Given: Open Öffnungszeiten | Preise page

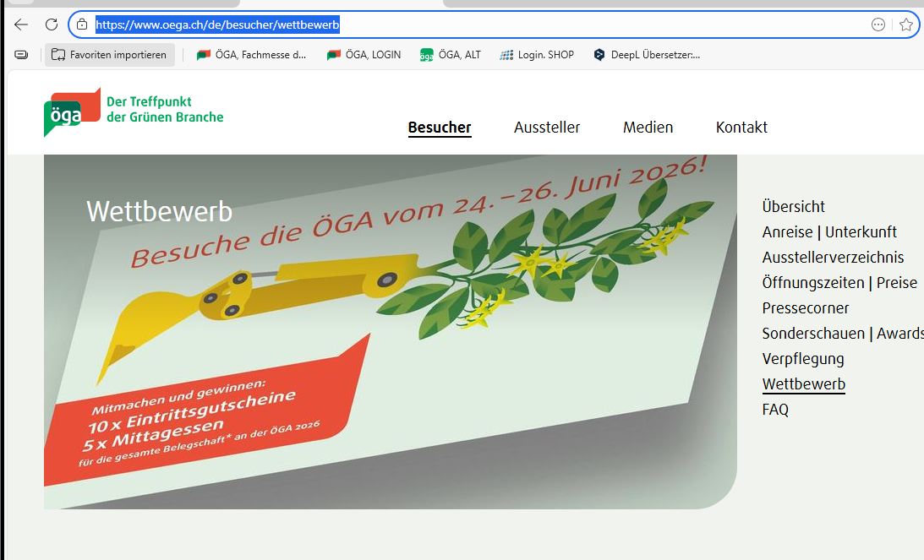Looking at the screenshot, I should click(x=839, y=282).
